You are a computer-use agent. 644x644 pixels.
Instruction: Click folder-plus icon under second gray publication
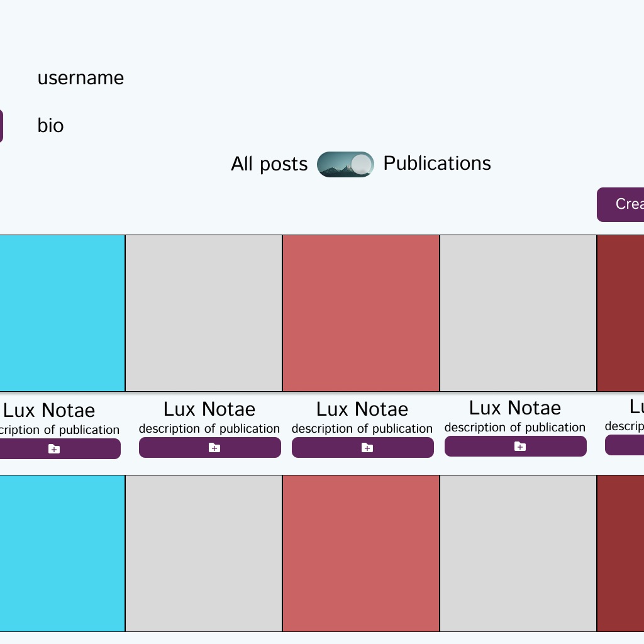(x=214, y=448)
